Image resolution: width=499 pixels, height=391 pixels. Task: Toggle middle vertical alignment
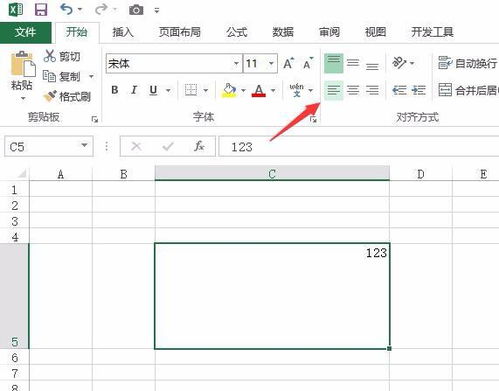pos(353,63)
